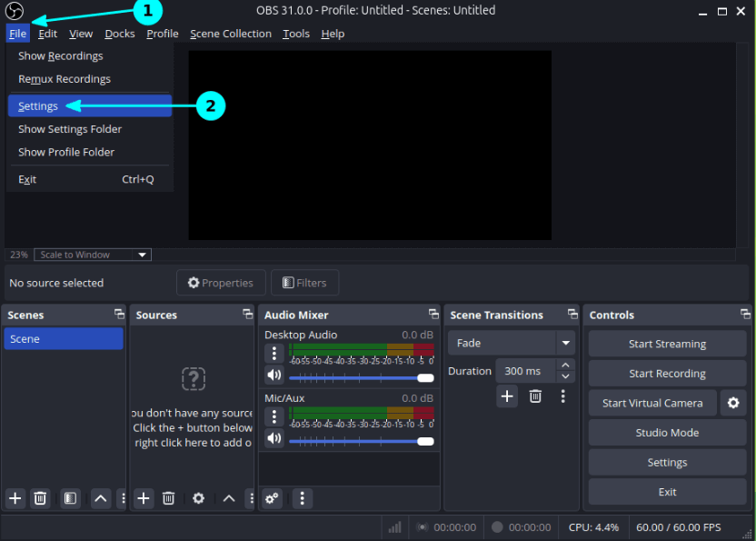Decrease transition duration with down arrow
This screenshot has width=756, height=541.
tap(565, 376)
